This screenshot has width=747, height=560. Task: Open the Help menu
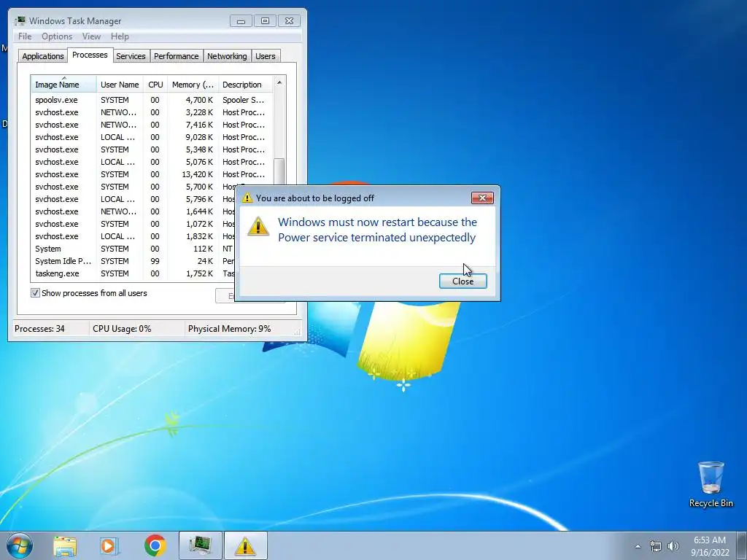(120, 36)
